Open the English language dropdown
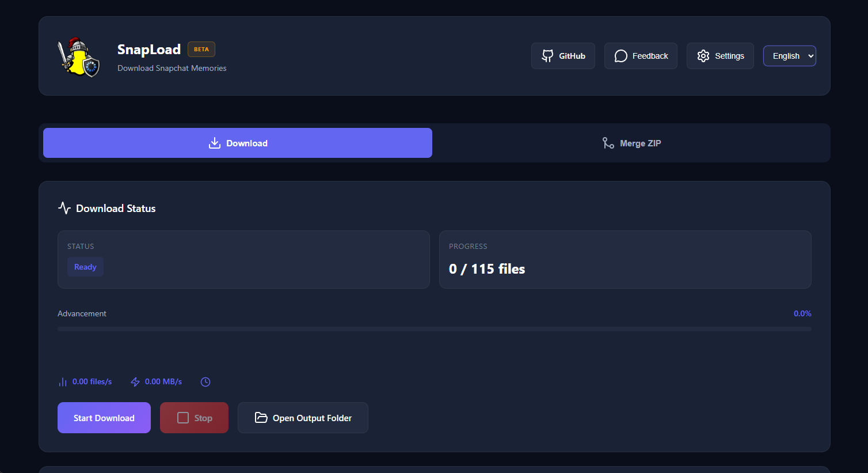 pyautogui.click(x=789, y=56)
